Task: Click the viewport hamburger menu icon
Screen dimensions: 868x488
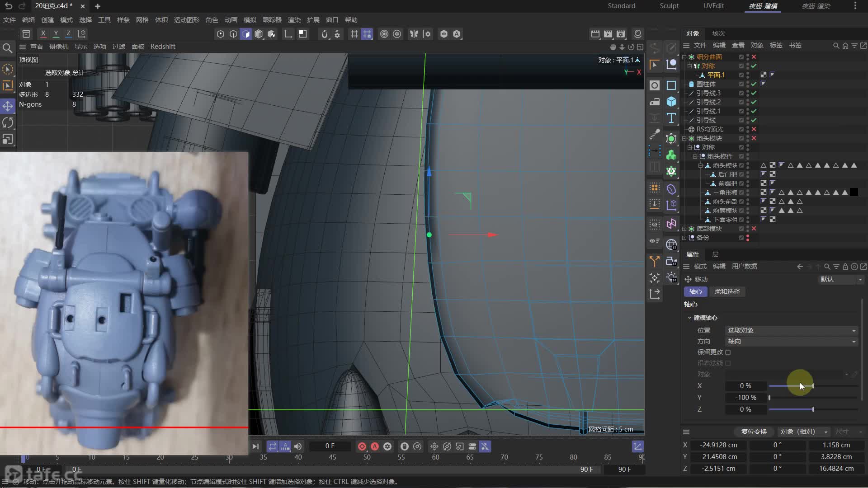Action: coord(22,47)
